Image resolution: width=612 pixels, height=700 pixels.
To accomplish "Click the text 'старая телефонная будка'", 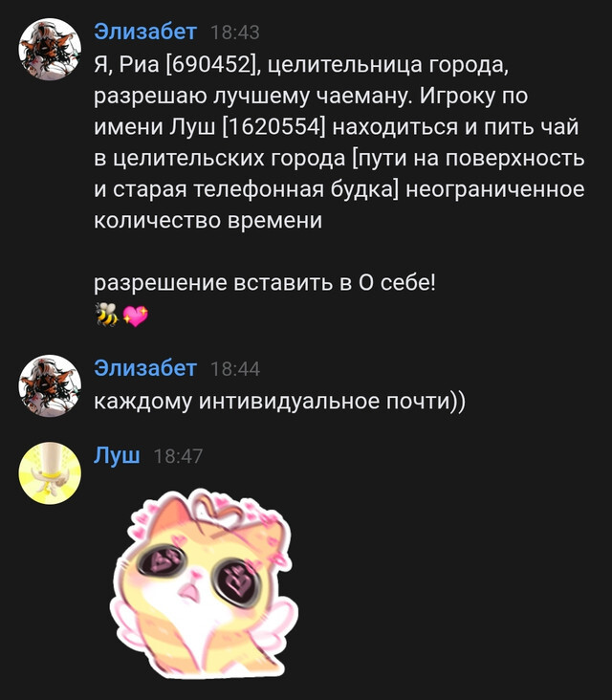I will (253, 189).
